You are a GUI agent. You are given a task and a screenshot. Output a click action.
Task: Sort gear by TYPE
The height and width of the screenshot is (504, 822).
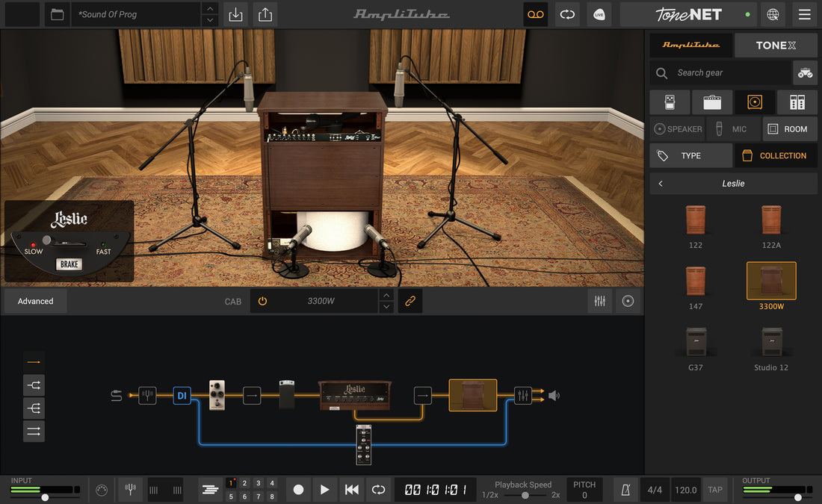[691, 155]
